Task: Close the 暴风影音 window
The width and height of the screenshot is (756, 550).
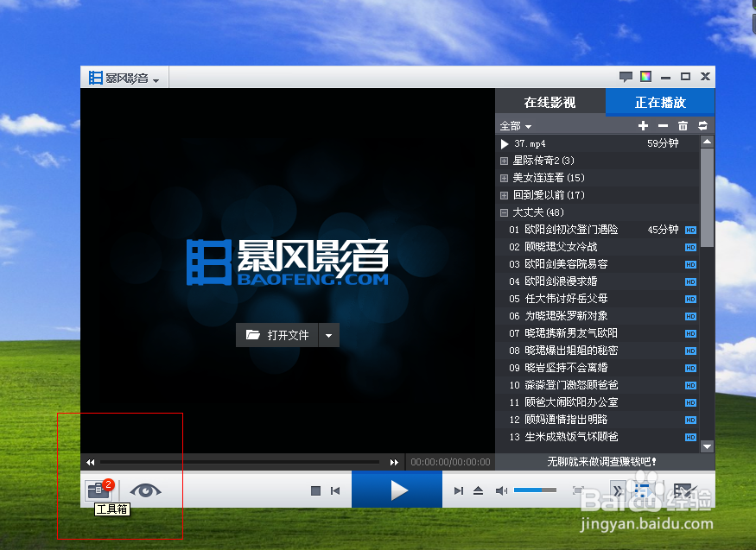Action: tap(705, 77)
